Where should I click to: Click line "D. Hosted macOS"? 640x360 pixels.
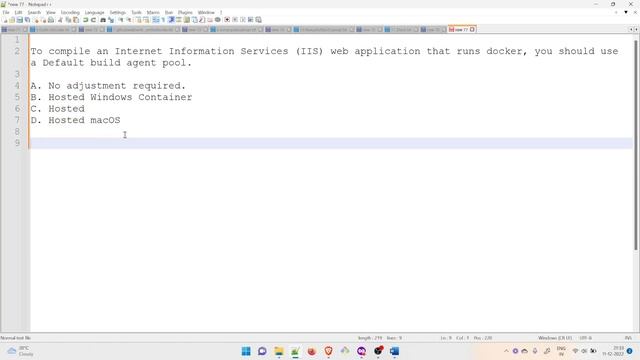76,120
